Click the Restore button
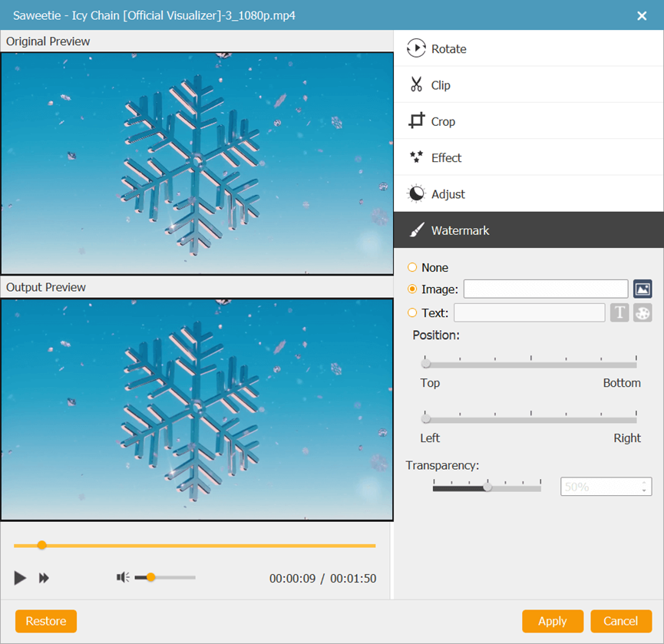This screenshot has width=664, height=644. (x=46, y=621)
